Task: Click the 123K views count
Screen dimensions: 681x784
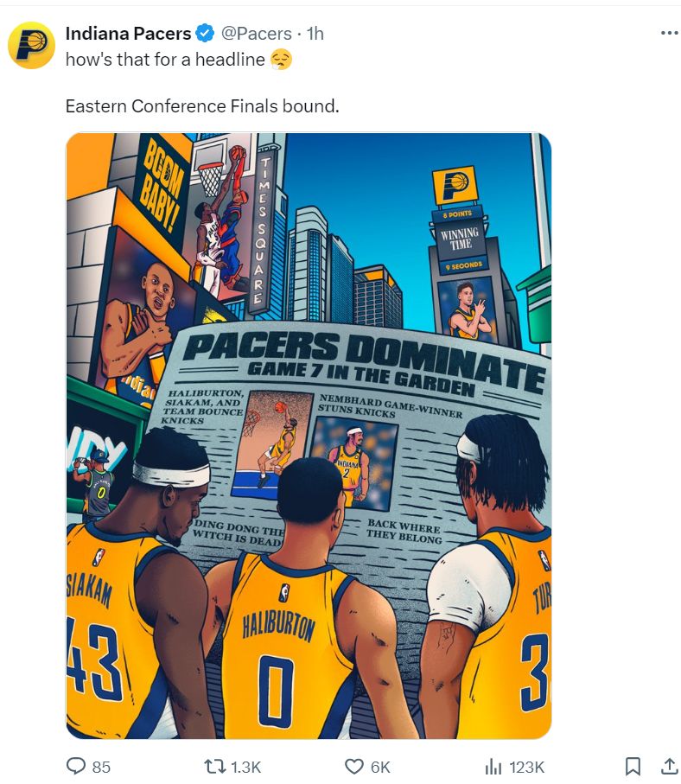Action: click(526, 767)
